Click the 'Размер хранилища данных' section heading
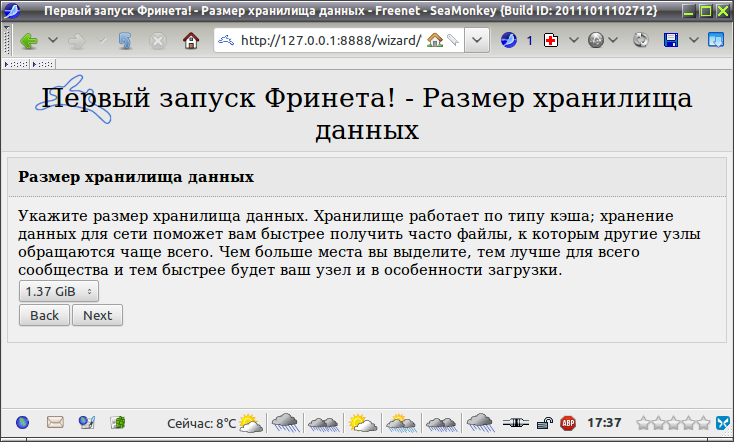 [136, 177]
